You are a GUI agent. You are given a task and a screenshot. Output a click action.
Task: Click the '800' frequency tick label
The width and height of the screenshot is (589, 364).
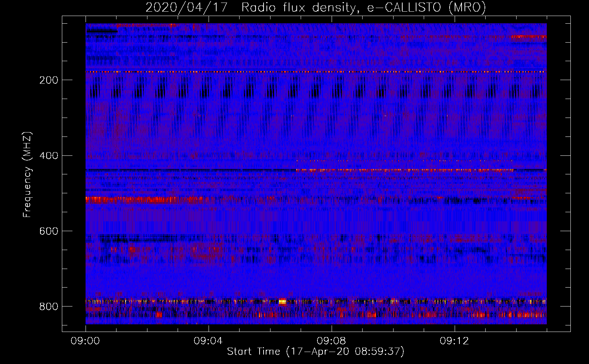point(49,306)
